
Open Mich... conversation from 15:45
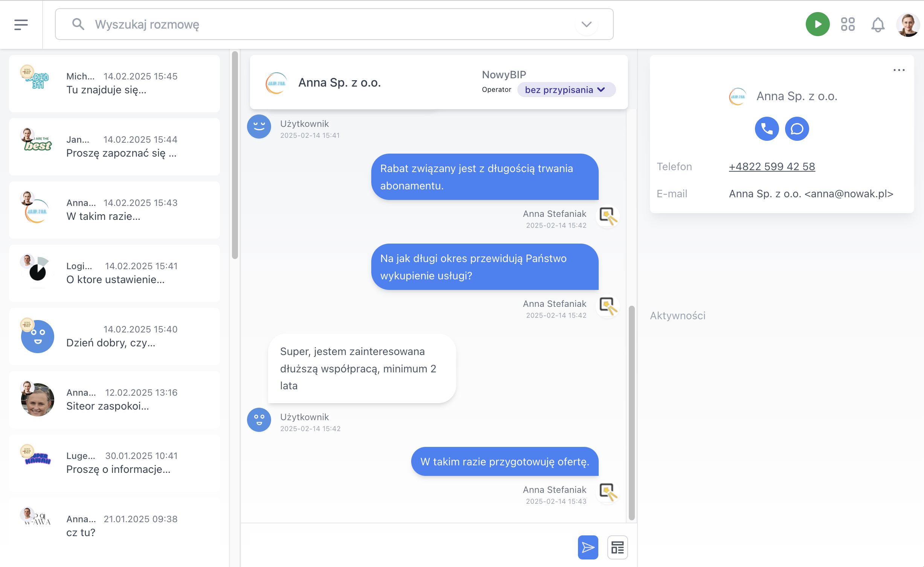coord(114,83)
